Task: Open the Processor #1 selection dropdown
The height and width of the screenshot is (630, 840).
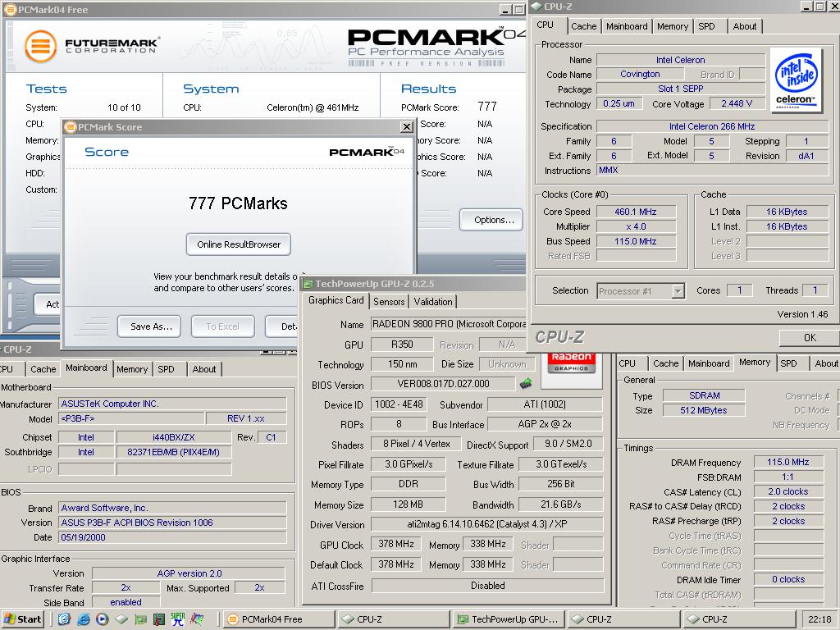Action: click(x=678, y=291)
